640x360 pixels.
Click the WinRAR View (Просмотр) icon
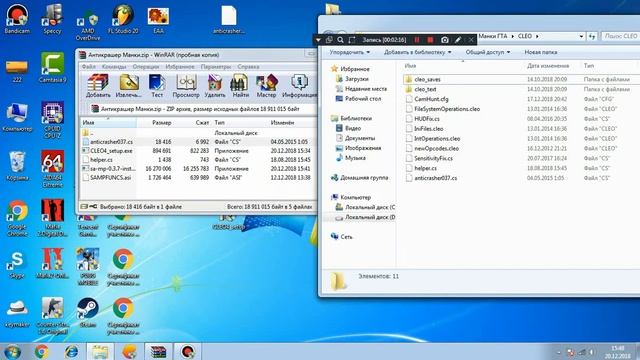click(x=186, y=86)
